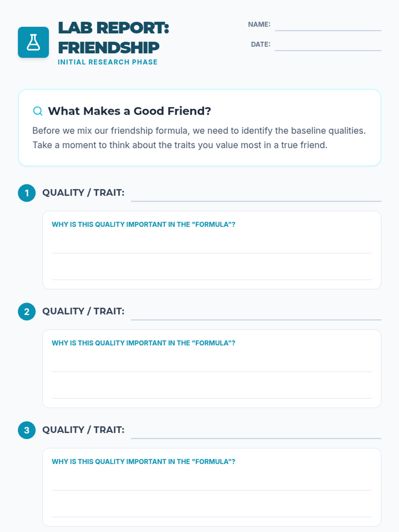The width and height of the screenshot is (399, 532).
Task: Click first answer line under quality 2
Action: pos(212,365)
